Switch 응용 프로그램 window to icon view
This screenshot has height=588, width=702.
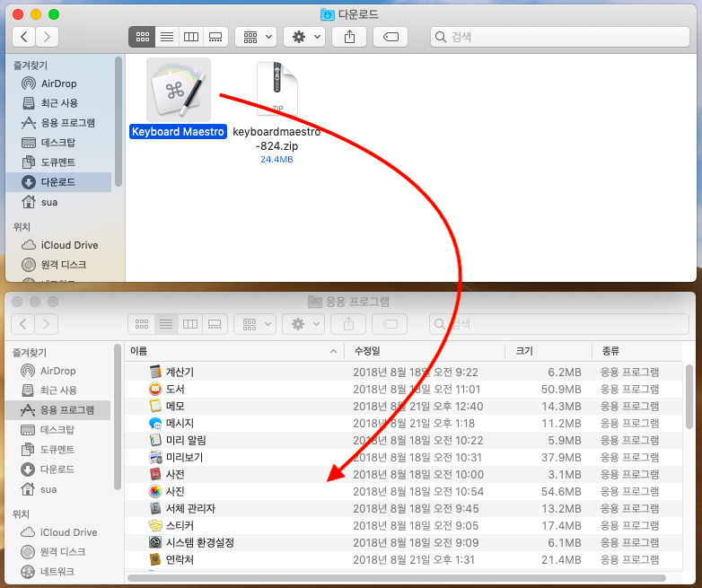click(x=142, y=324)
